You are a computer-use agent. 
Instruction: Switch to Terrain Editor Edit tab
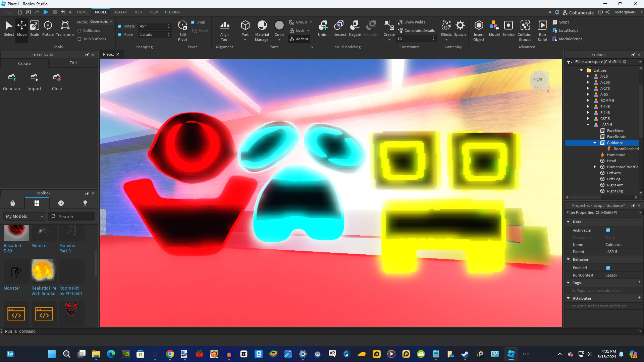click(73, 63)
